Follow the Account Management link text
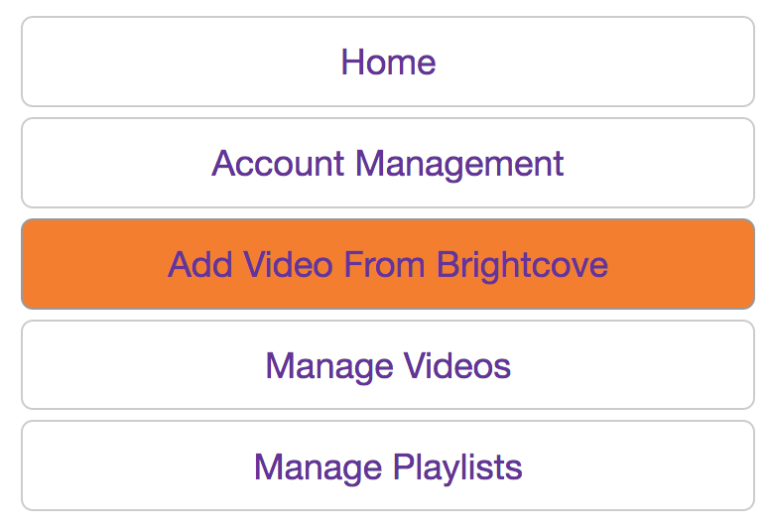The image size is (770, 532). (388, 164)
